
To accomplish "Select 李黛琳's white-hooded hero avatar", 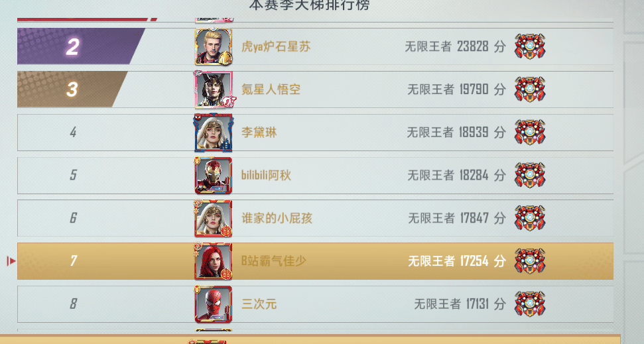I will (x=214, y=132).
